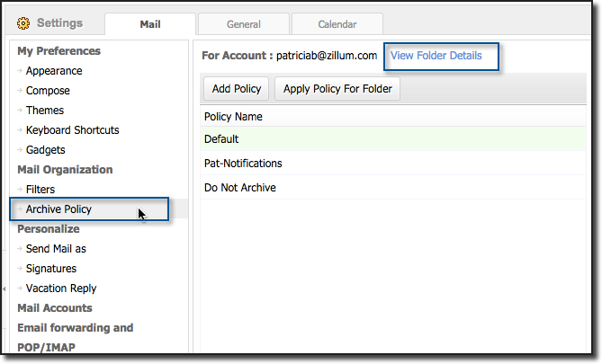This screenshot has width=602, height=364.
Task: Click the Mail Organization section heading
Action: (x=65, y=170)
